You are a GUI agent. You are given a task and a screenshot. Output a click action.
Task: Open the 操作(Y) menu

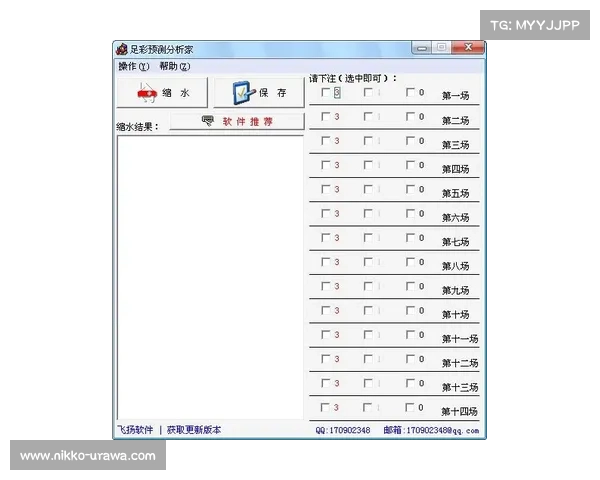[134, 66]
